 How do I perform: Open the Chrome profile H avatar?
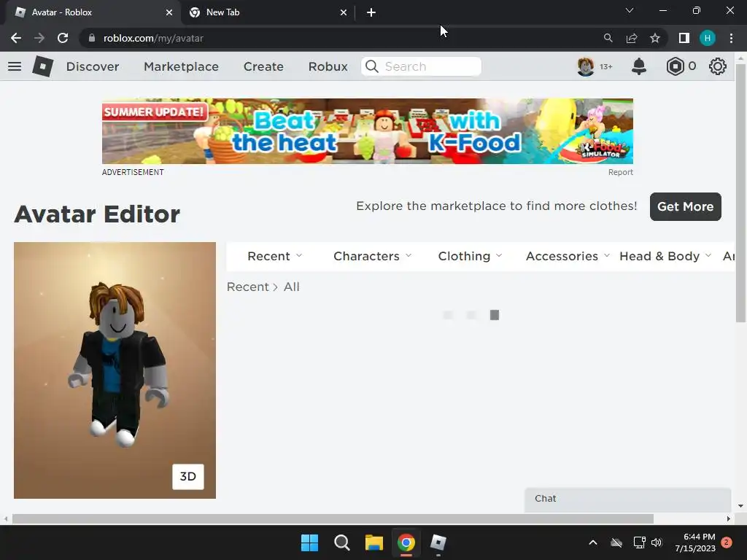(708, 38)
